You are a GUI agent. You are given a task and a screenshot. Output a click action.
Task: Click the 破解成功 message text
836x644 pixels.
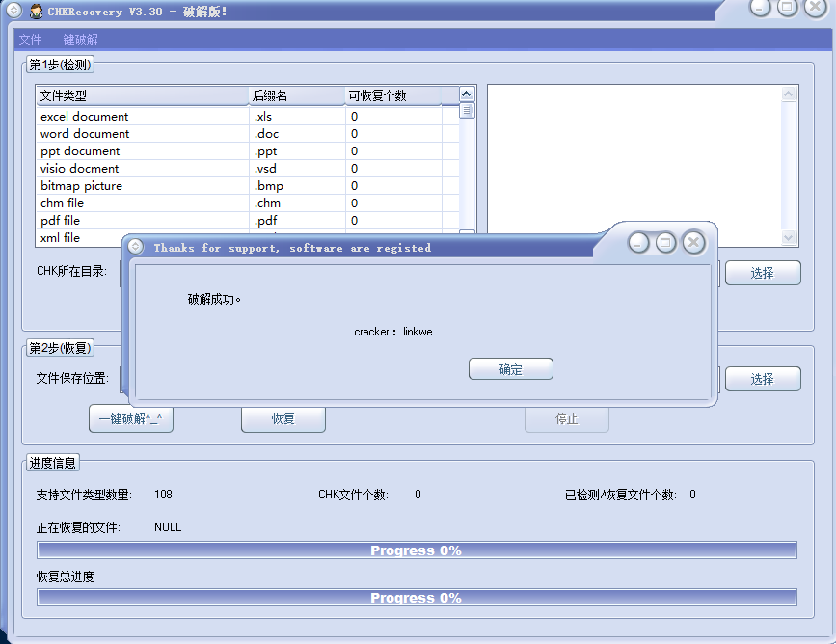214,299
